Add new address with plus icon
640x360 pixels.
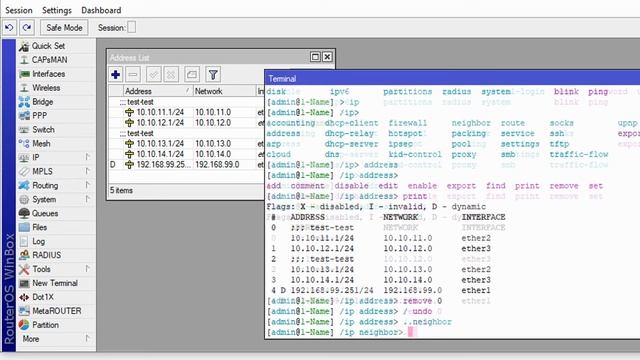116,75
